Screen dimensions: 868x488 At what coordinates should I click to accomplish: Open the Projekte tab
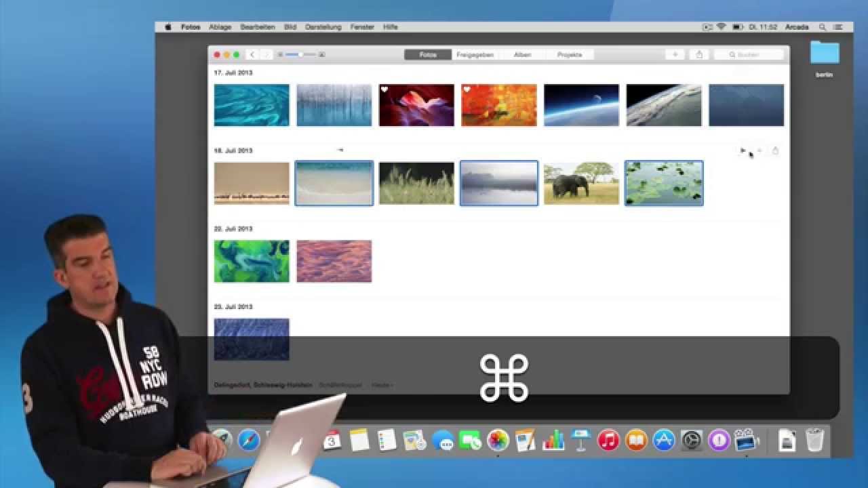tap(570, 55)
